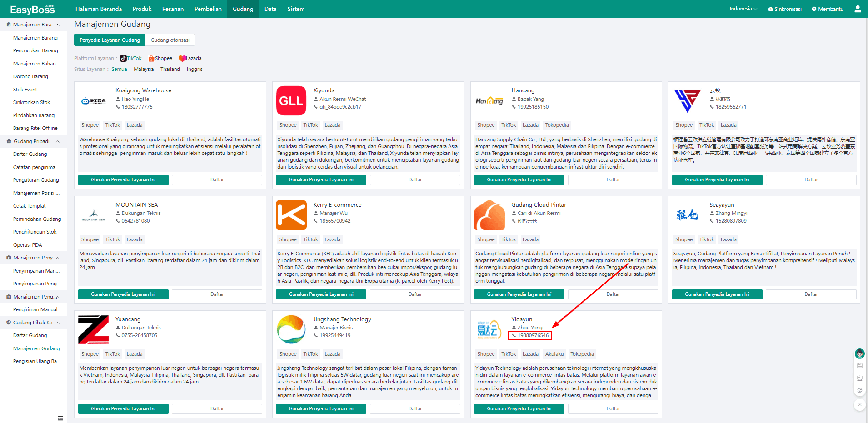
Task: Use Jingshang Technology provider button
Action: (x=321, y=409)
